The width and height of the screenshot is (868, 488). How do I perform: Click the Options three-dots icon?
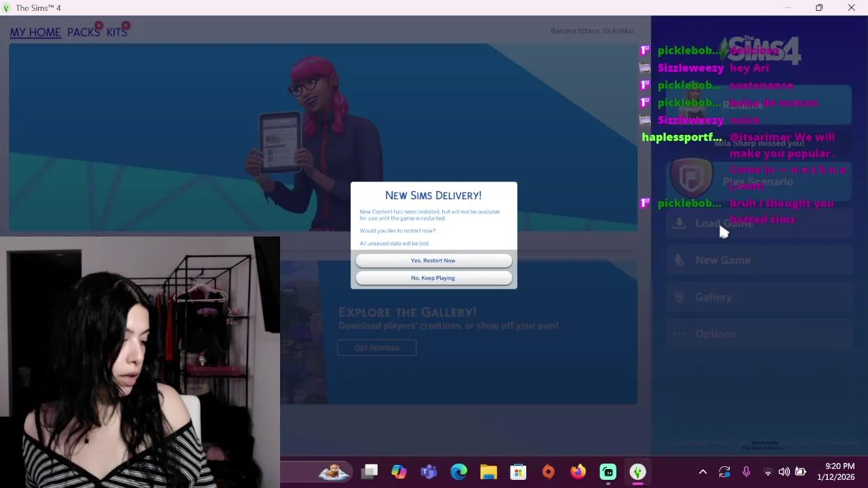[x=679, y=333]
